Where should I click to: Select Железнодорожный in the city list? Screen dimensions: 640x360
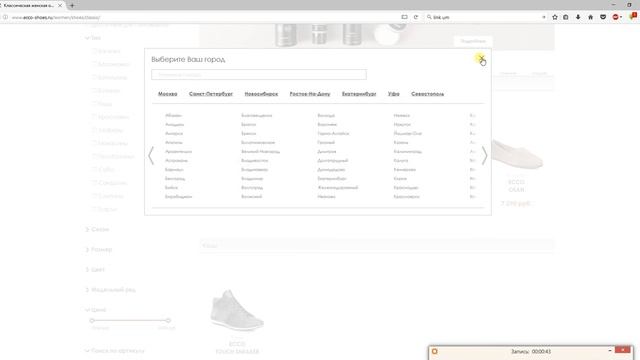[338, 188]
